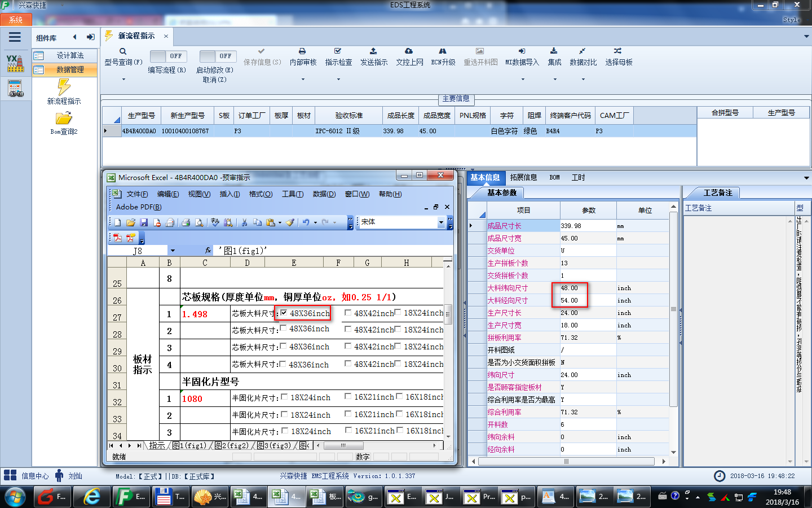Viewport: 812px width, 508px height.
Task: Click Excel Save icon in toolbar
Action: (x=144, y=222)
